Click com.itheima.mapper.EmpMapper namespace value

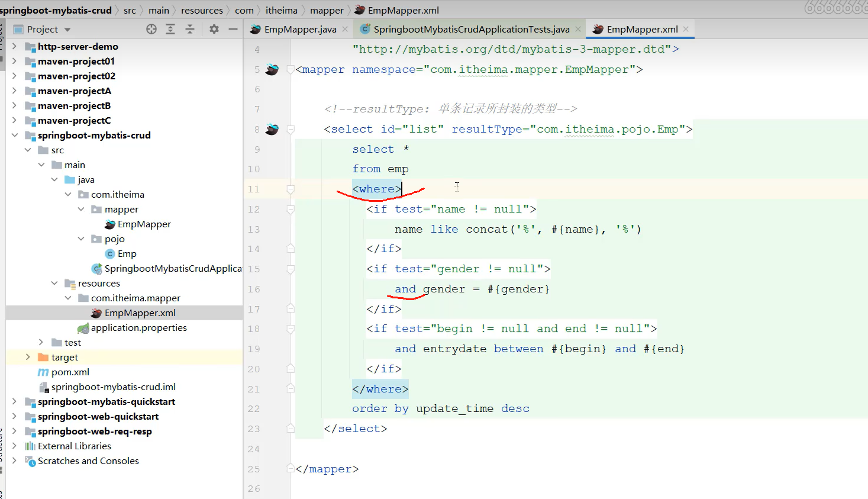tap(530, 69)
